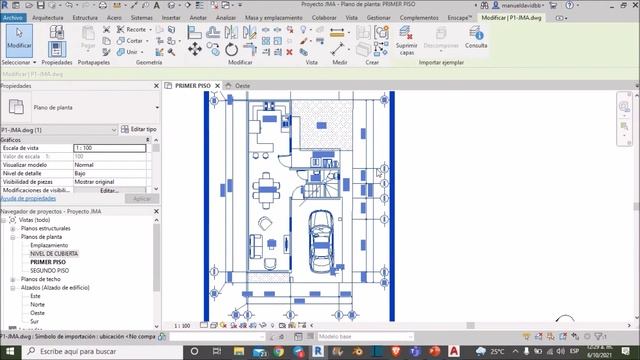Open the Modelo base design options dropdown
640x360 pixels.
pos(410,336)
